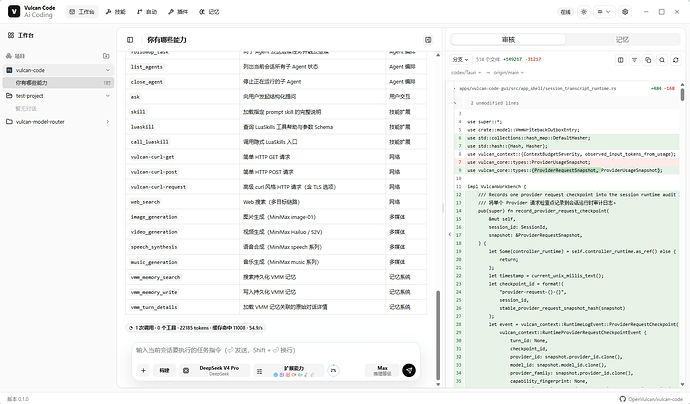The image size is (690, 404).
Task: Open the 自动 top navigation tab
Action: point(147,12)
